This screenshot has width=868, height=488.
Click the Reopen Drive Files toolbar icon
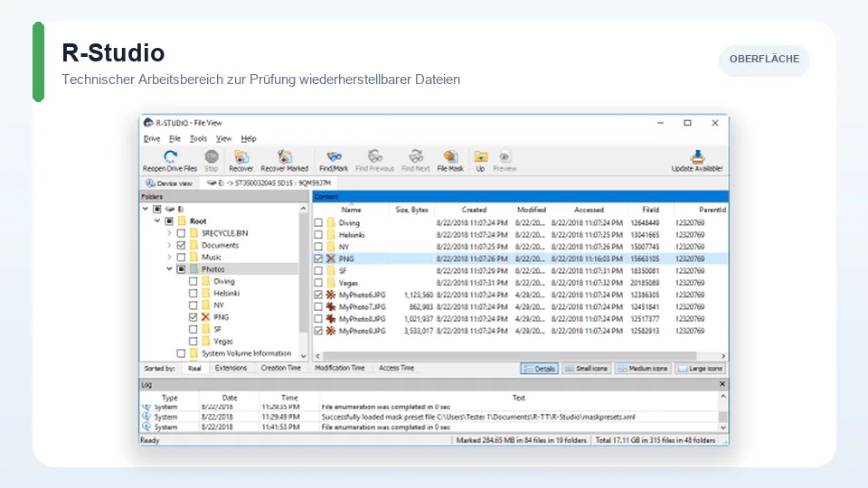(x=170, y=156)
